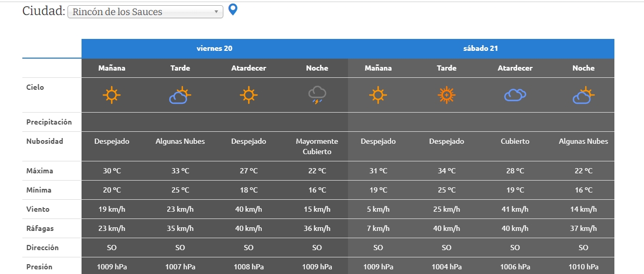Click the sun icon for sábado Mañana
The height and width of the screenshot is (274, 644).
[378, 95]
